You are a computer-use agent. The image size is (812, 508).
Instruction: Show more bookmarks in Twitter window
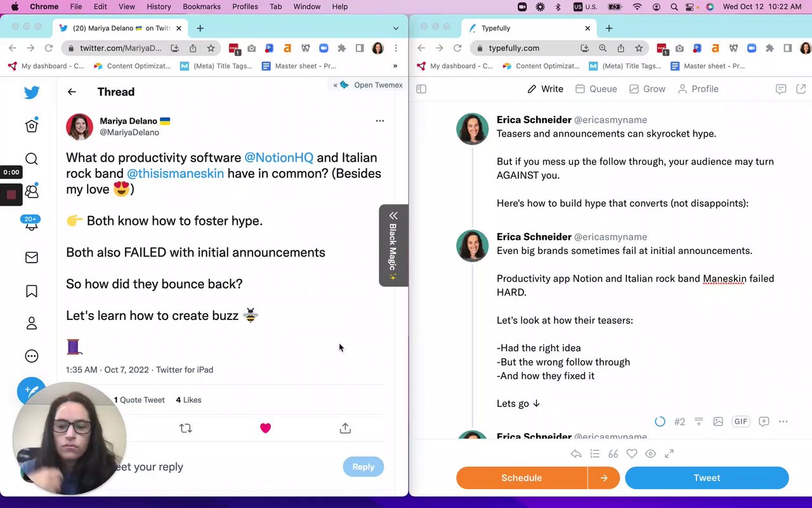pyautogui.click(x=395, y=66)
